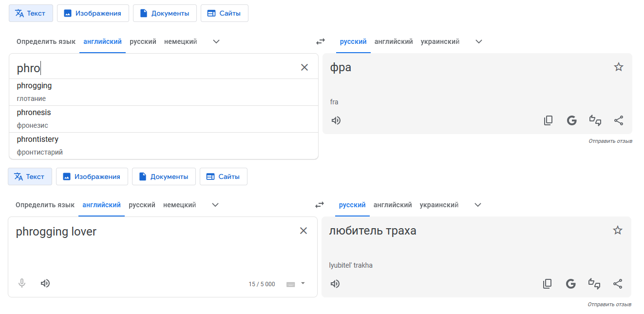Expand the upper target language list

[x=479, y=42]
